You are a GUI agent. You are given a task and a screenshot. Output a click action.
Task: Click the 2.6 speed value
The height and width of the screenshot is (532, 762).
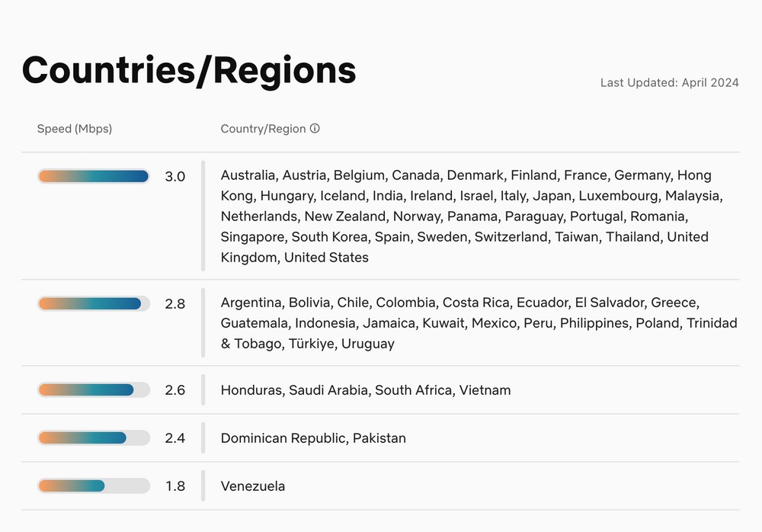[175, 389]
